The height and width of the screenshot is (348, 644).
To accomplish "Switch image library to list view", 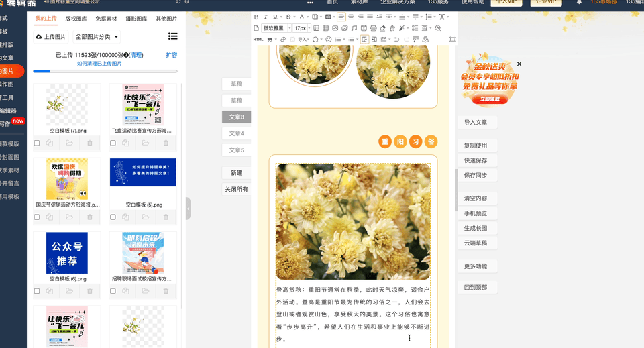I will (x=173, y=36).
